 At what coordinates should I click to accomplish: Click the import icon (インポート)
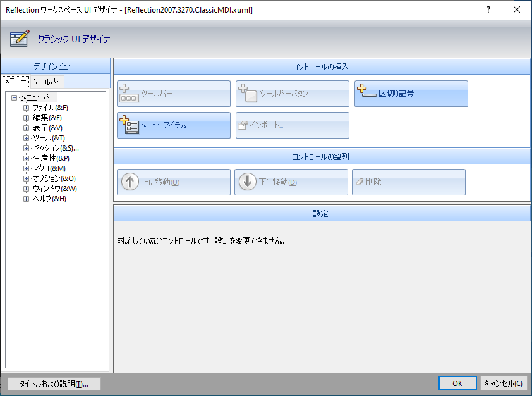[243, 125]
